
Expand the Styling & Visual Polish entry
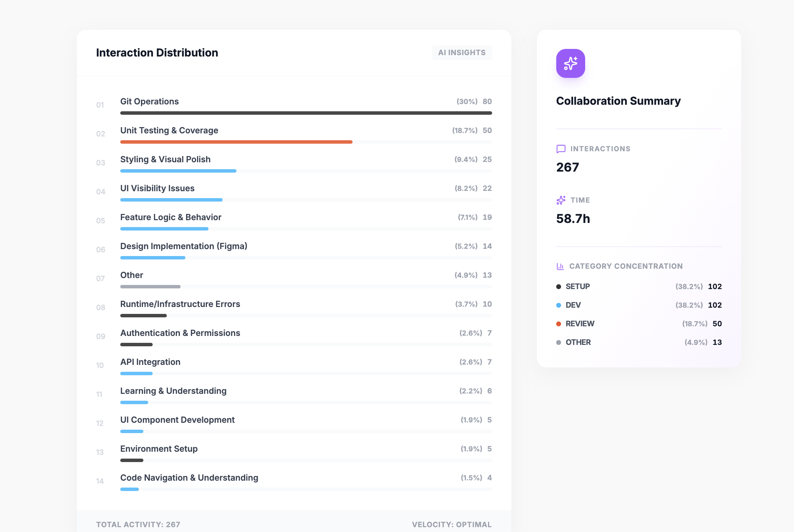[165, 159]
